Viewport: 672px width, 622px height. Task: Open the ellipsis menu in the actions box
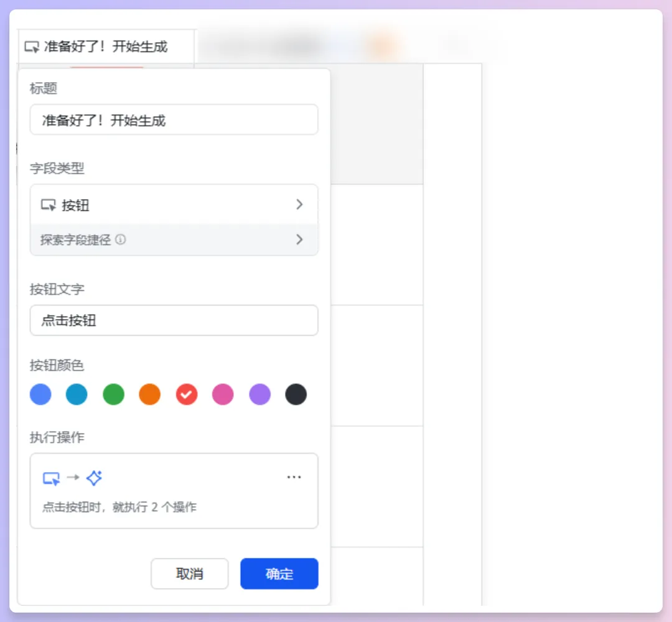tap(294, 476)
